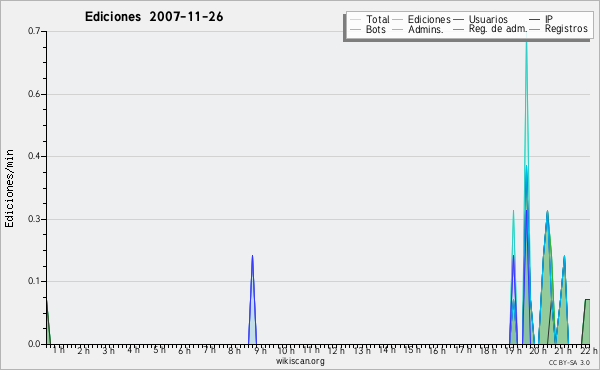Click the Usuarios blue legend line
Image resolution: width=600 pixels, height=370 pixels.
(x=458, y=20)
